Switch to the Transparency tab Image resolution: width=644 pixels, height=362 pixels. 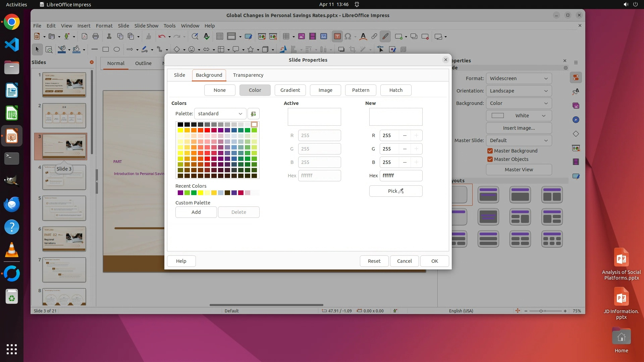[248, 75]
